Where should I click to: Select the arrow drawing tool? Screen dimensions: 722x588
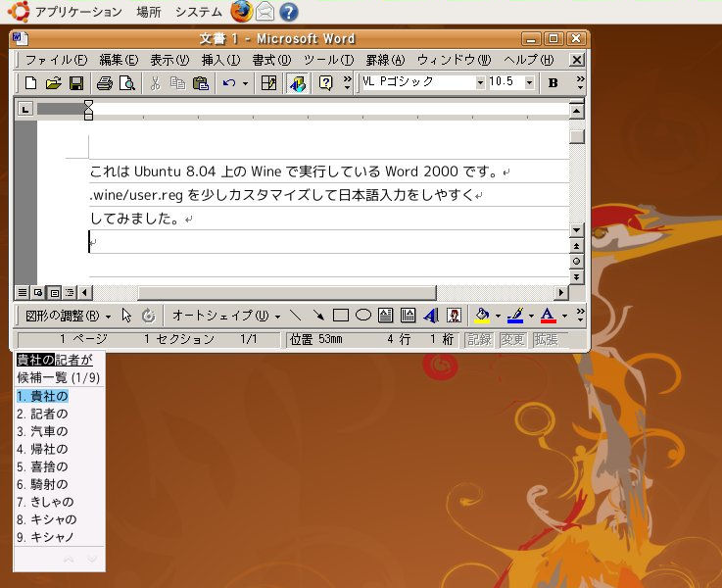click(x=317, y=316)
